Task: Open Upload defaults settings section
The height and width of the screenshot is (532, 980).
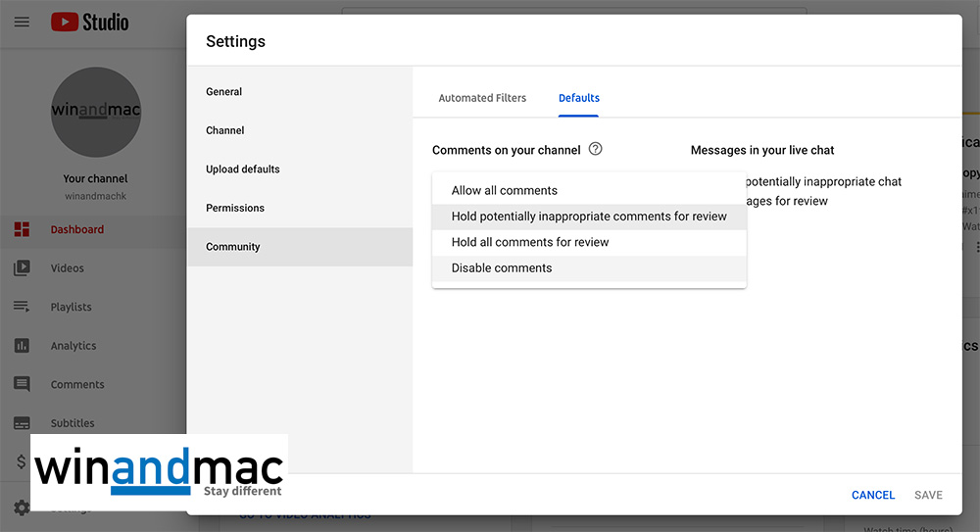Action: [243, 169]
